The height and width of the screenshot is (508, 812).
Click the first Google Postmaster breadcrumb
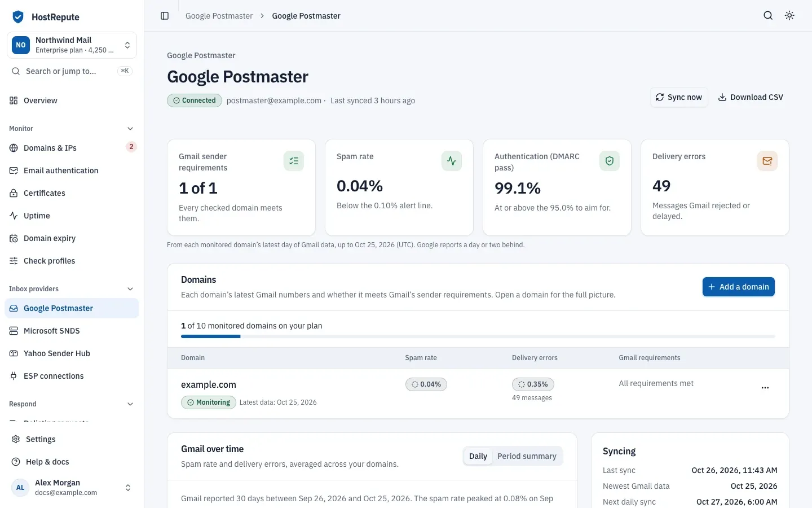[x=219, y=16]
